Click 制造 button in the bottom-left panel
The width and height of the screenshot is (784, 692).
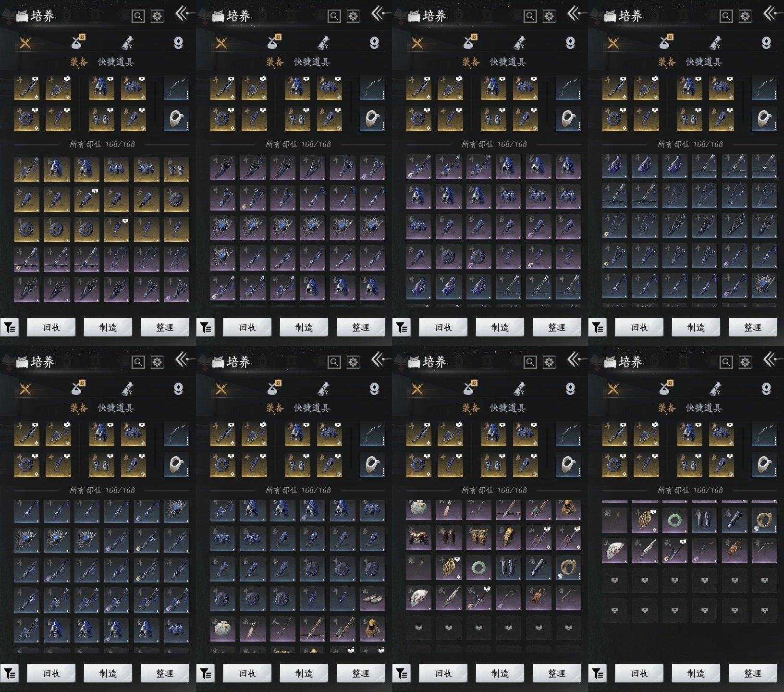(x=108, y=673)
